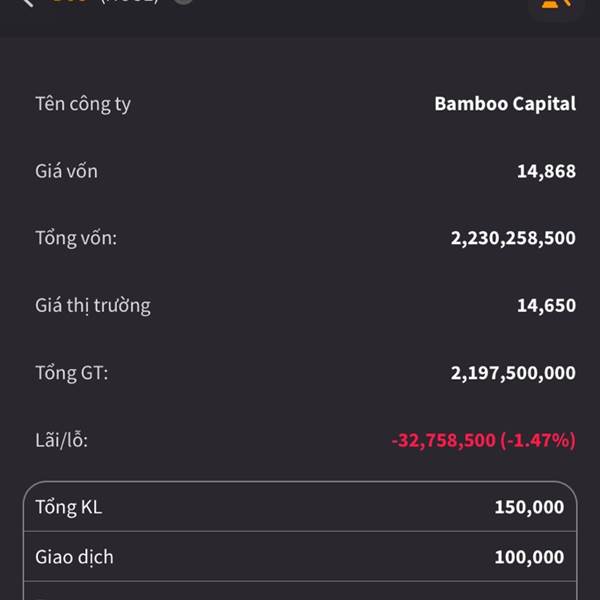Tap the Tổng KL row in the table

tap(300, 507)
